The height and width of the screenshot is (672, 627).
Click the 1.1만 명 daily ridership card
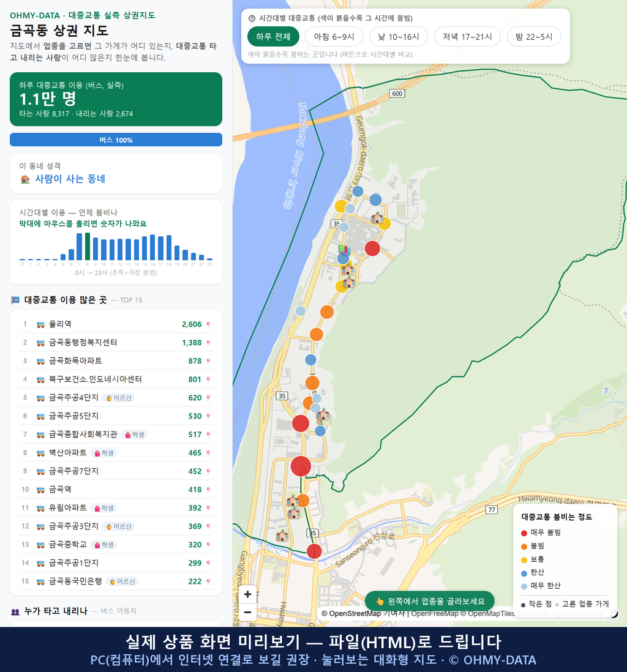pos(116,99)
